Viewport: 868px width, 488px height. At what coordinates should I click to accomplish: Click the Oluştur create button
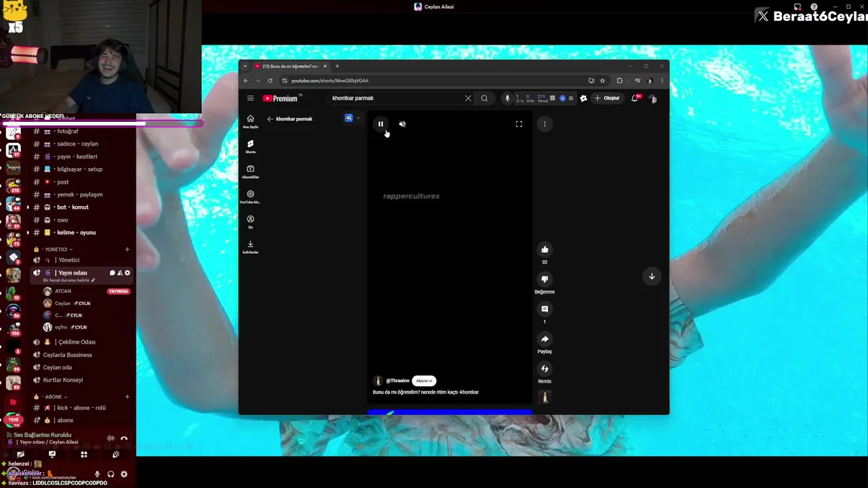(608, 98)
